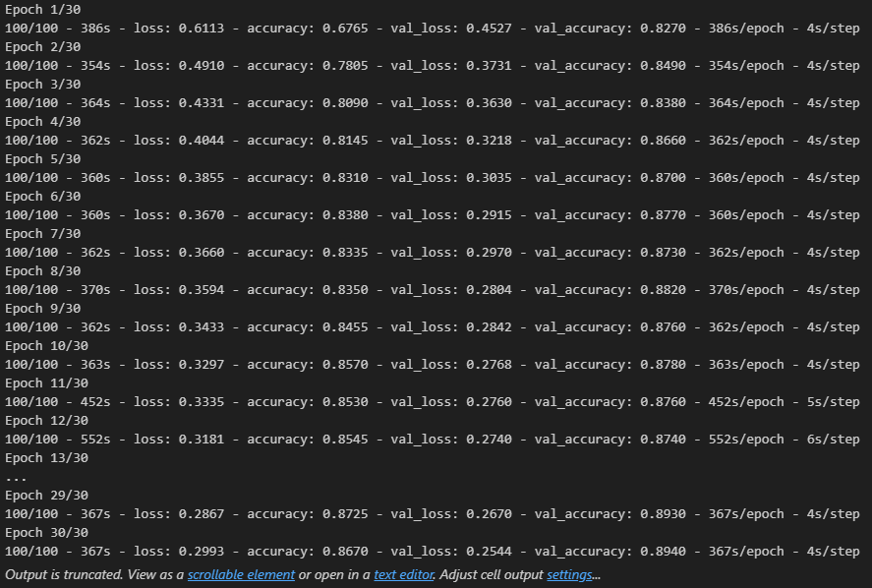Click the loss value 0.2993
The width and height of the screenshot is (872, 588).
[x=202, y=552]
